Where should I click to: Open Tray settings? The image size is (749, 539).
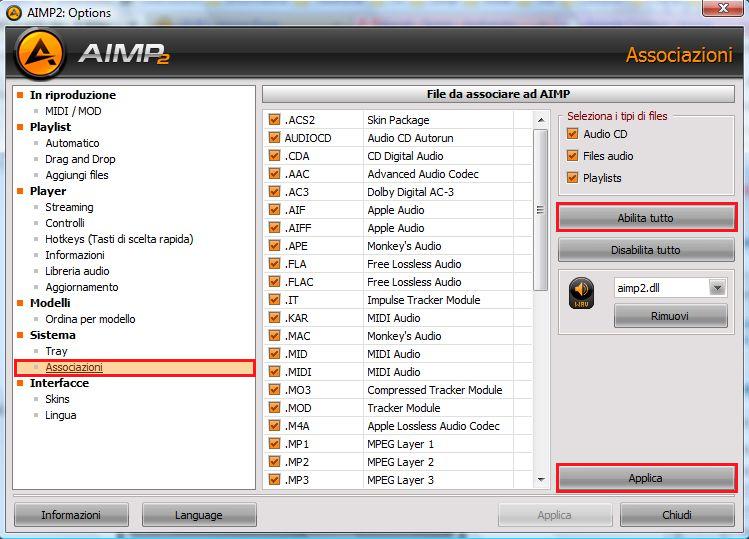[x=56, y=351]
